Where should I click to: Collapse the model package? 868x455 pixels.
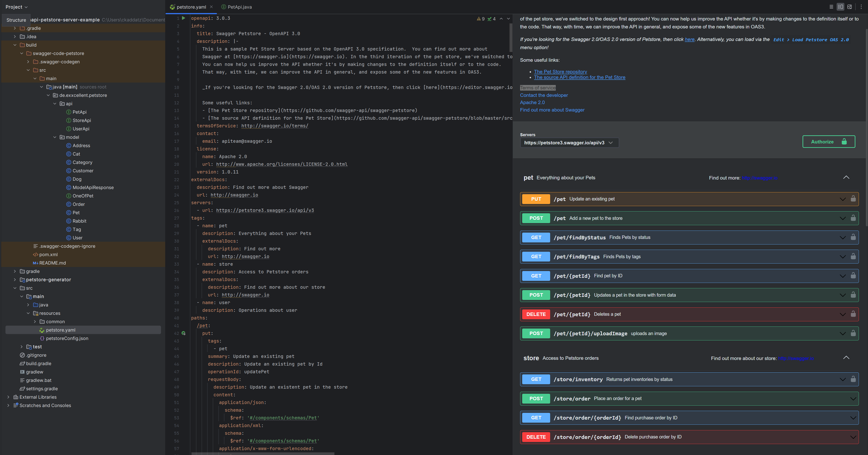[x=55, y=137]
